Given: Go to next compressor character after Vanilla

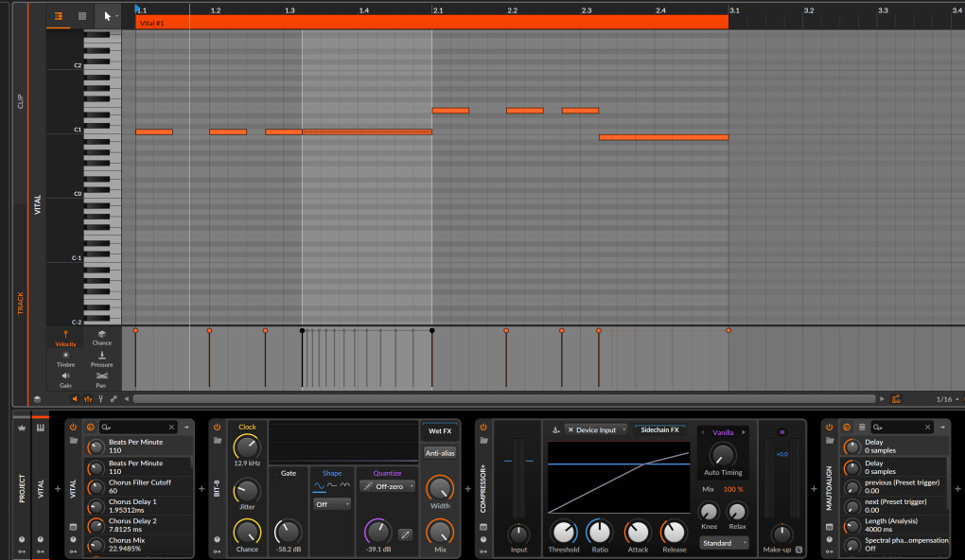Looking at the screenshot, I should pyautogui.click(x=744, y=432).
